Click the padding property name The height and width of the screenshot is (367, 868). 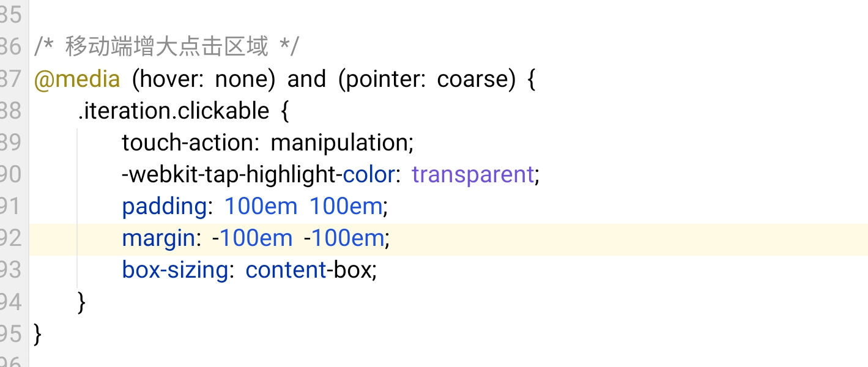coord(165,207)
